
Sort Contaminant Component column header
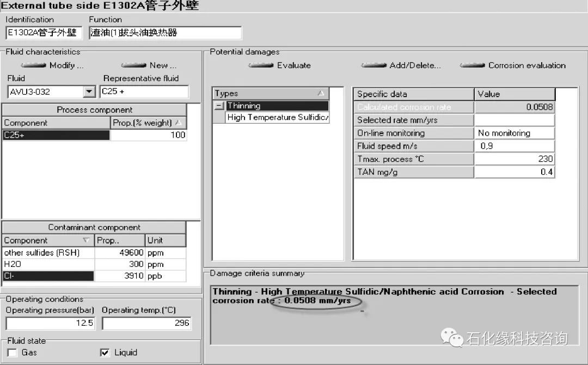(x=48, y=240)
